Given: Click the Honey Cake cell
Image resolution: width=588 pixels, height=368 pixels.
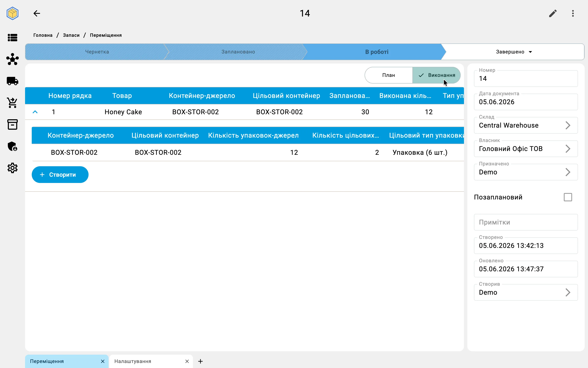Looking at the screenshot, I should (123, 112).
